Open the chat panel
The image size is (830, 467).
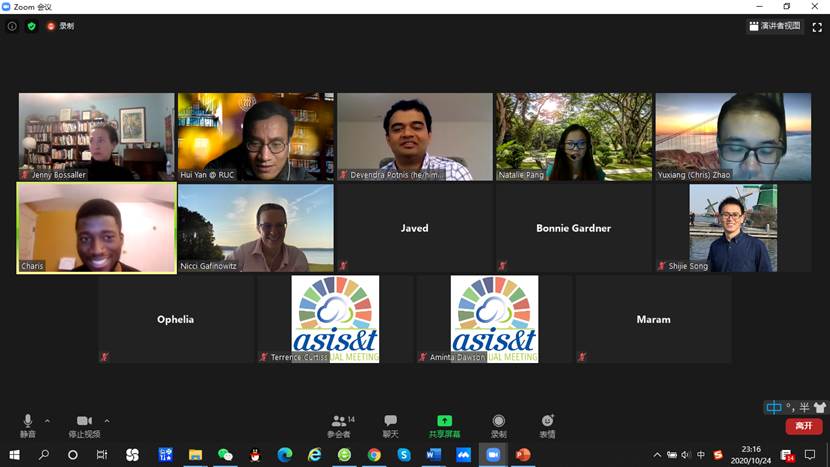(391, 426)
